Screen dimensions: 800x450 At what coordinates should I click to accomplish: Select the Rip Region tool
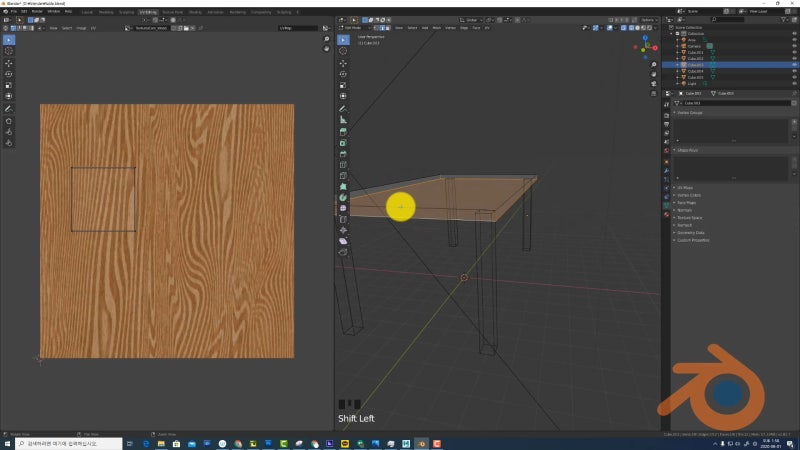[343, 252]
